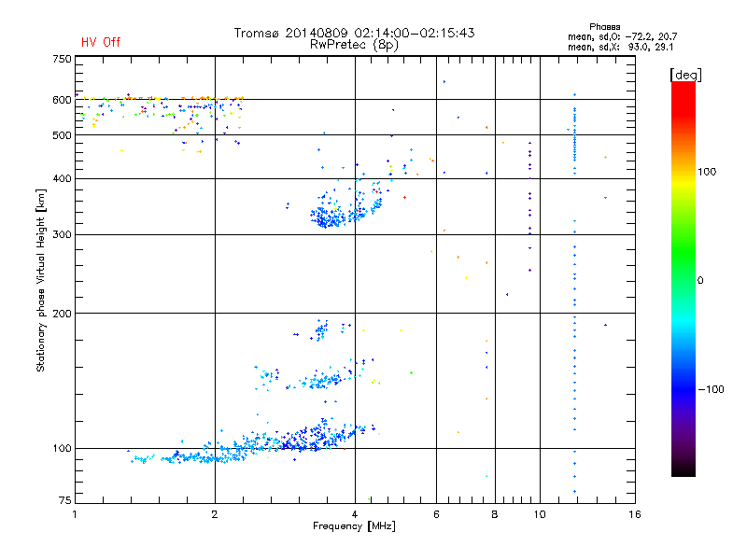Click the x-axis tick label '6'
This screenshot has height=560, width=747.
click(x=436, y=514)
